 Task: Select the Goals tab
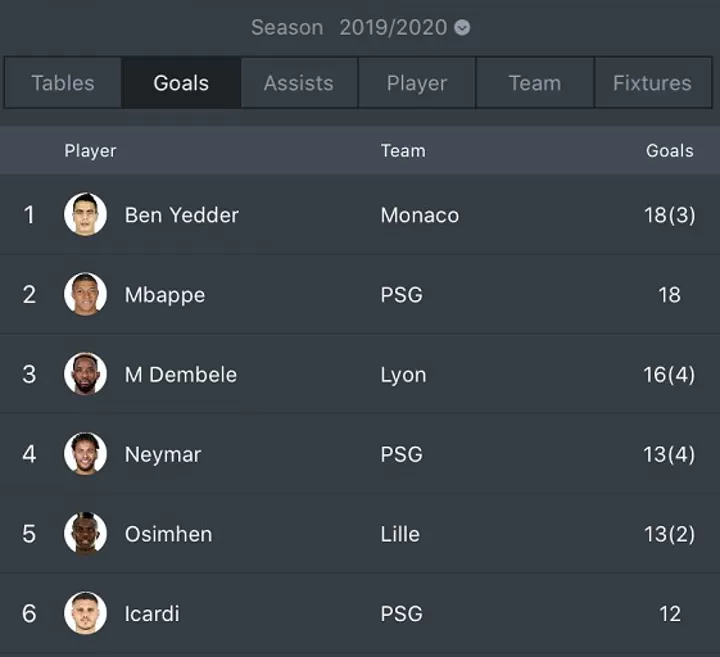click(x=181, y=83)
